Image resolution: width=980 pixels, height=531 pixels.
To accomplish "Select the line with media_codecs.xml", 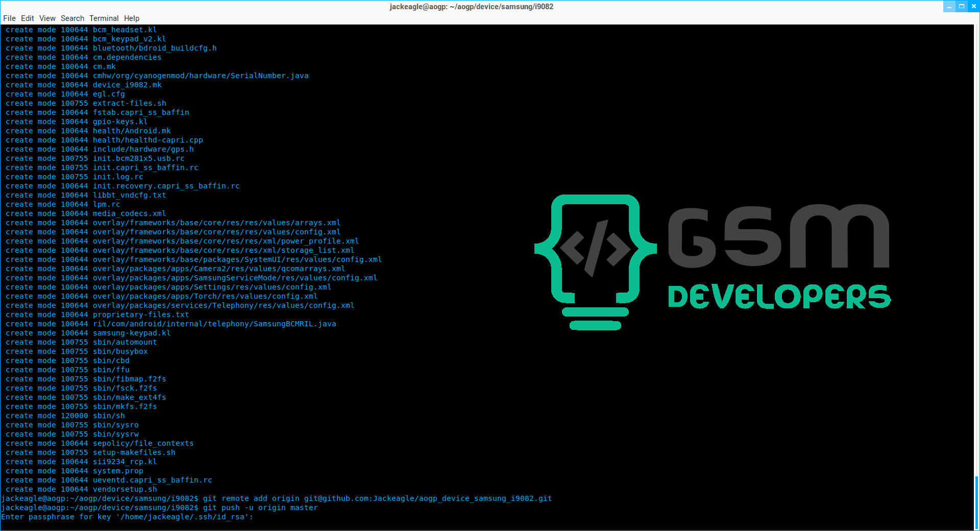I will point(86,214).
